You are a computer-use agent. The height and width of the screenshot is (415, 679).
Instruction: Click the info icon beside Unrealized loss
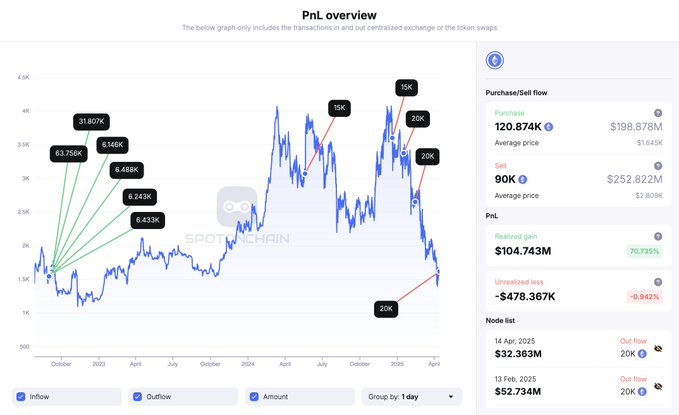pos(658,282)
